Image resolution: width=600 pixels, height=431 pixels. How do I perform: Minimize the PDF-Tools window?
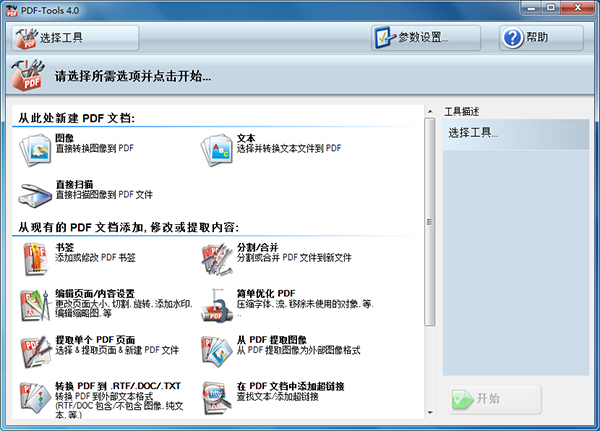click(x=531, y=7)
